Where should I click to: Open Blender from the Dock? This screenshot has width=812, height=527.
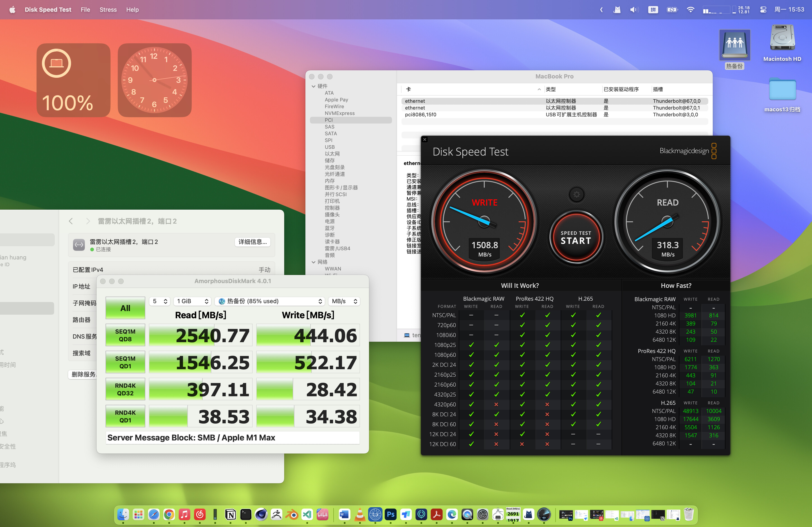point(292,514)
